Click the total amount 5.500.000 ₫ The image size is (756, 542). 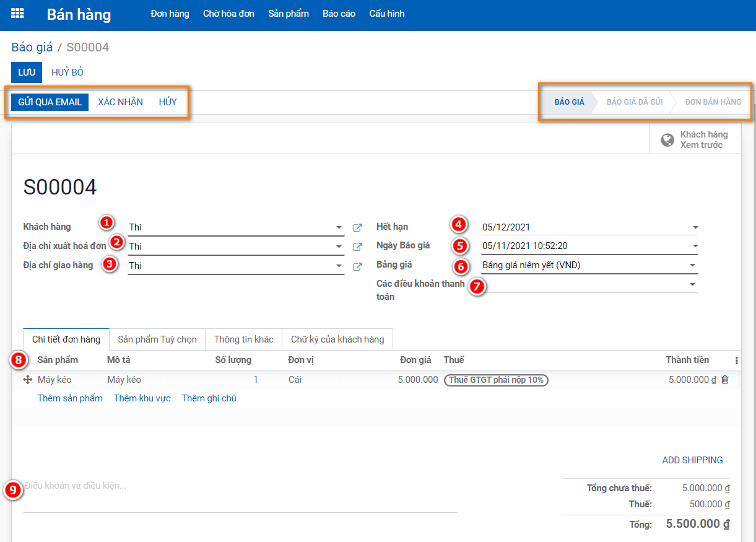point(698,524)
